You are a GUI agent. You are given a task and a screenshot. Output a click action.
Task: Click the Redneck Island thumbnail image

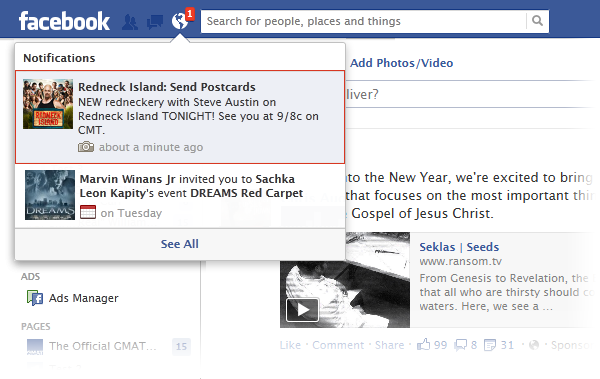[x=48, y=104]
